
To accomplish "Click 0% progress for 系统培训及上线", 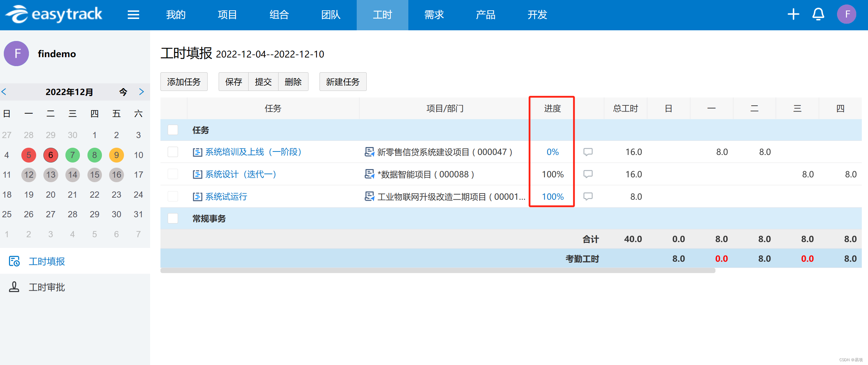I will [x=553, y=152].
